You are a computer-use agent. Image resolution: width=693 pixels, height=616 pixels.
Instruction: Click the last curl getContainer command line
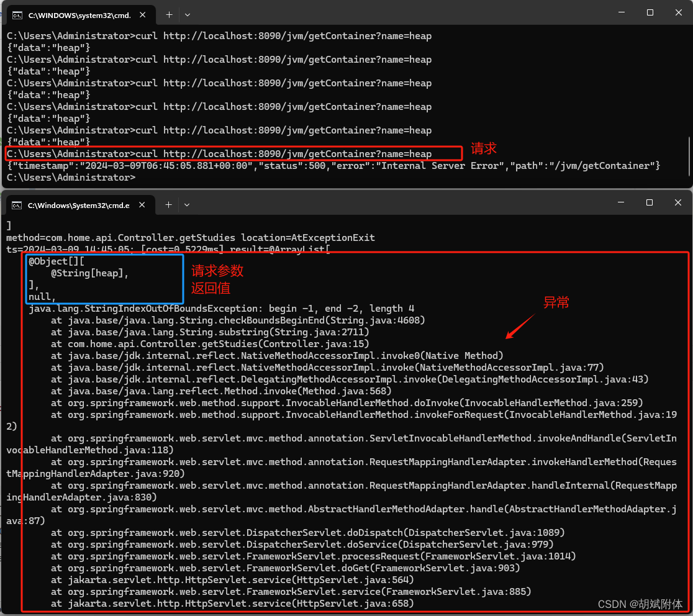point(219,154)
